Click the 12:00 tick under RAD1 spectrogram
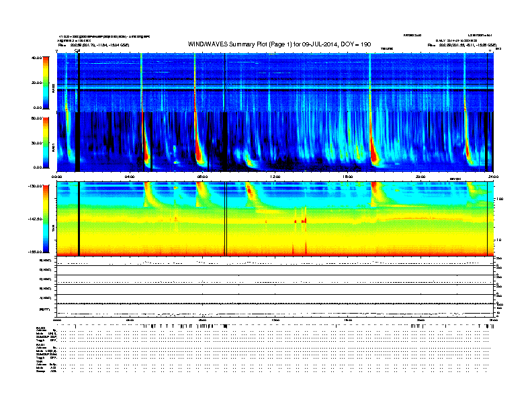Screen dimensions: 532x411 tap(275, 177)
